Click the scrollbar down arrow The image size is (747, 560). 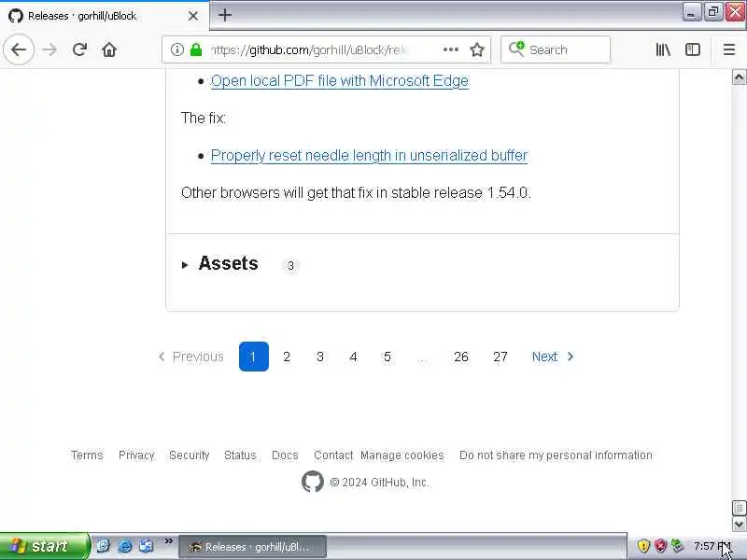(x=739, y=525)
